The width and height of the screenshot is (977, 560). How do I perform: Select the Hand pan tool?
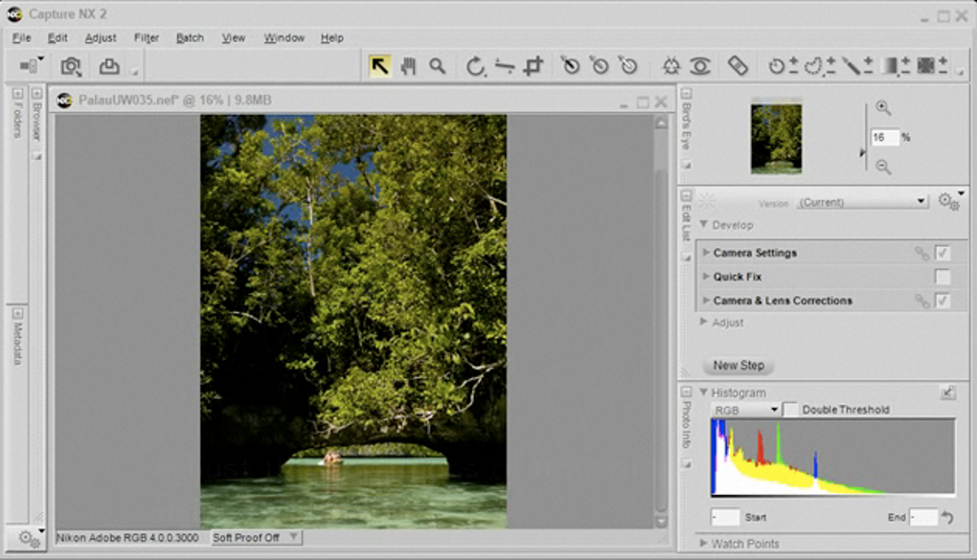click(409, 66)
